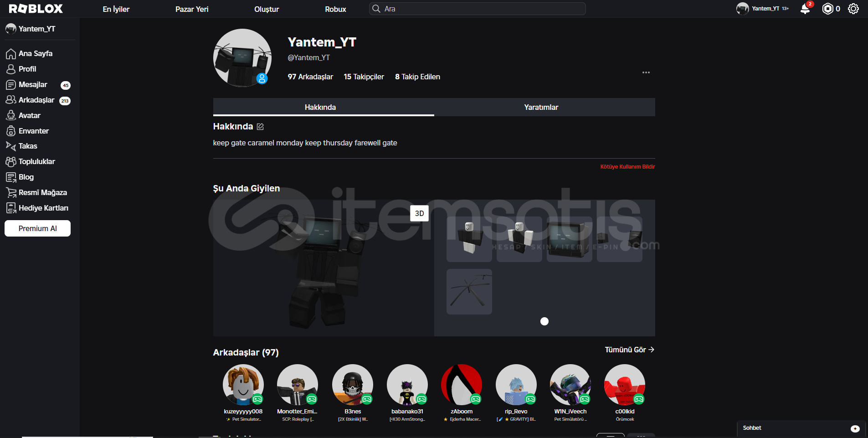Viewport: 868px width, 438px height.
Task: Click the 'Şu Anda Giyilen' heading
Action: pyautogui.click(x=247, y=188)
